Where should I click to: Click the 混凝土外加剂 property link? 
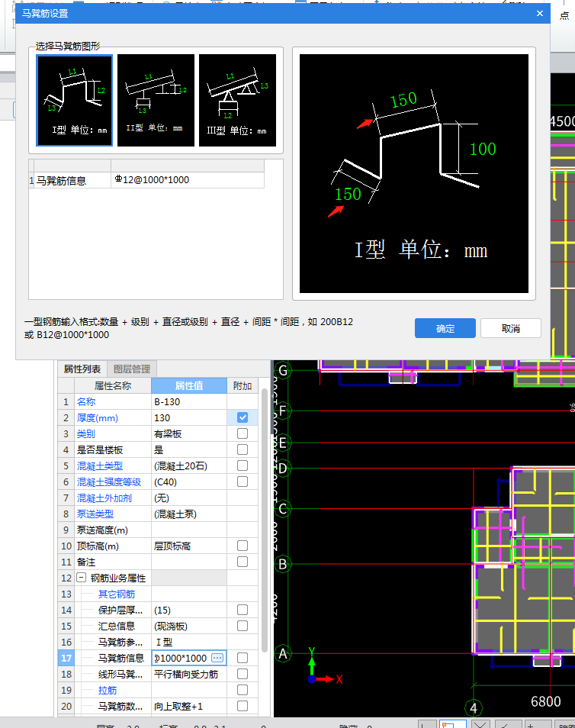[x=104, y=498]
